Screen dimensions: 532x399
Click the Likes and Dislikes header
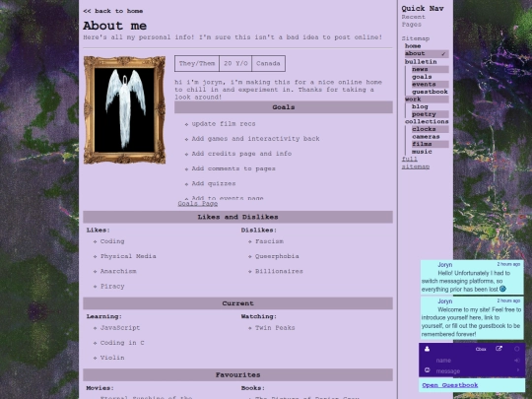(x=237, y=217)
